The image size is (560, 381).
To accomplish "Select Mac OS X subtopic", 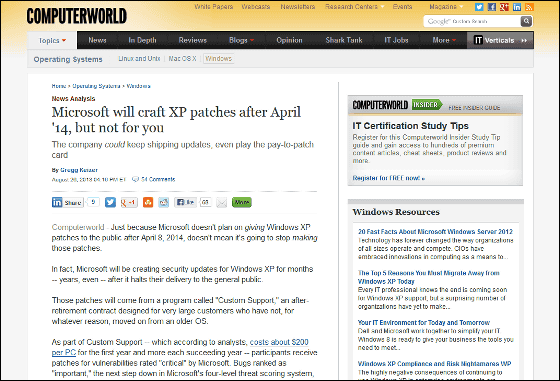I will 182,59.
